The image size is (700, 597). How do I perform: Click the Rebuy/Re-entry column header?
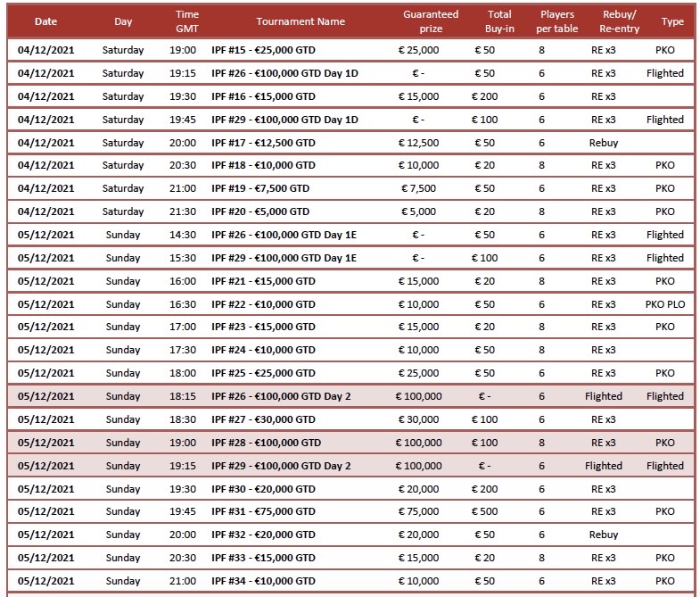tap(619, 21)
